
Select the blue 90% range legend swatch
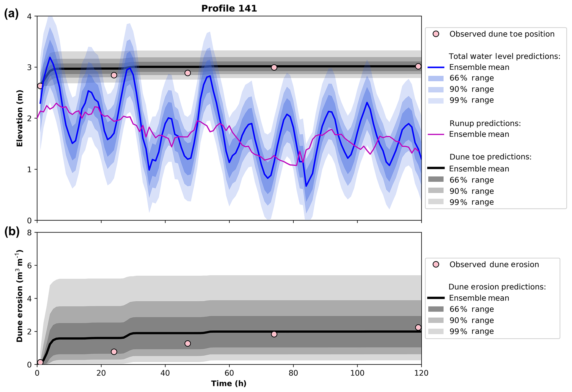[436, 89]
